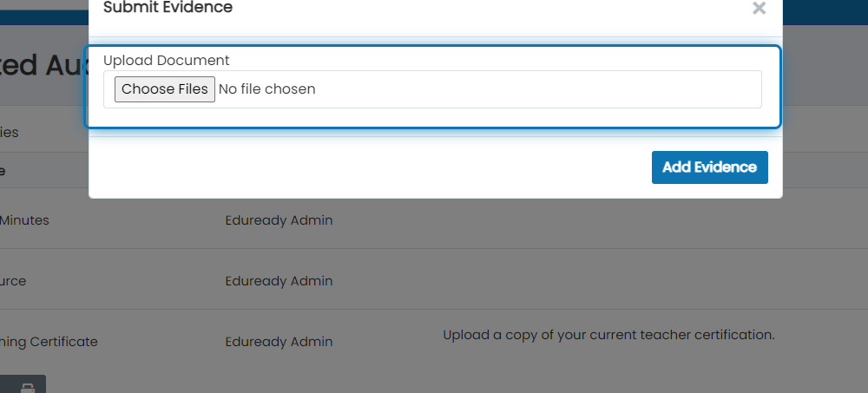Click empty area of file input field
The width and height of the screenshot is (868, 393).
tap(537, 89)
